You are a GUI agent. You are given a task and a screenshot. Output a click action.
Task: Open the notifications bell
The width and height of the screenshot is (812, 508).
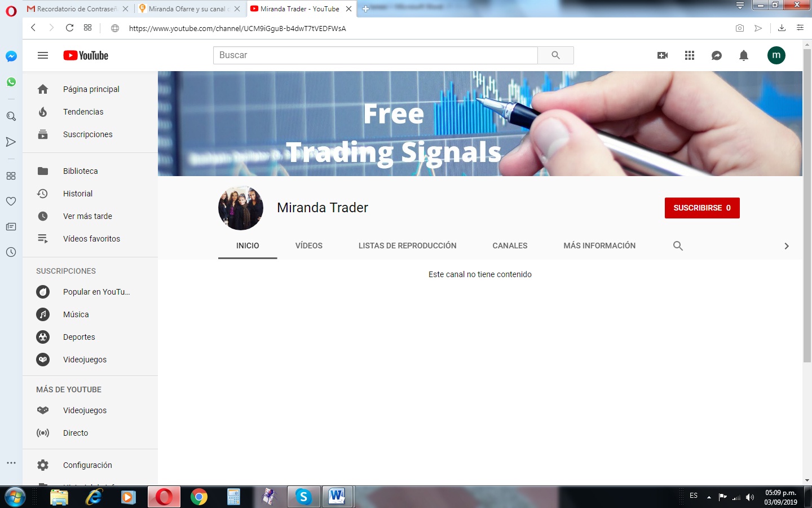744,55
